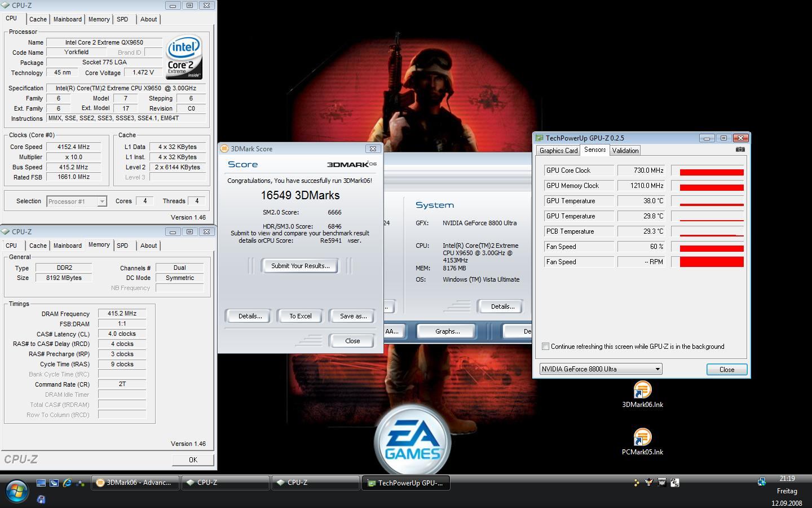Click the PES tray icon
This screenshot has height=508, width=812.
pos(675,483)
